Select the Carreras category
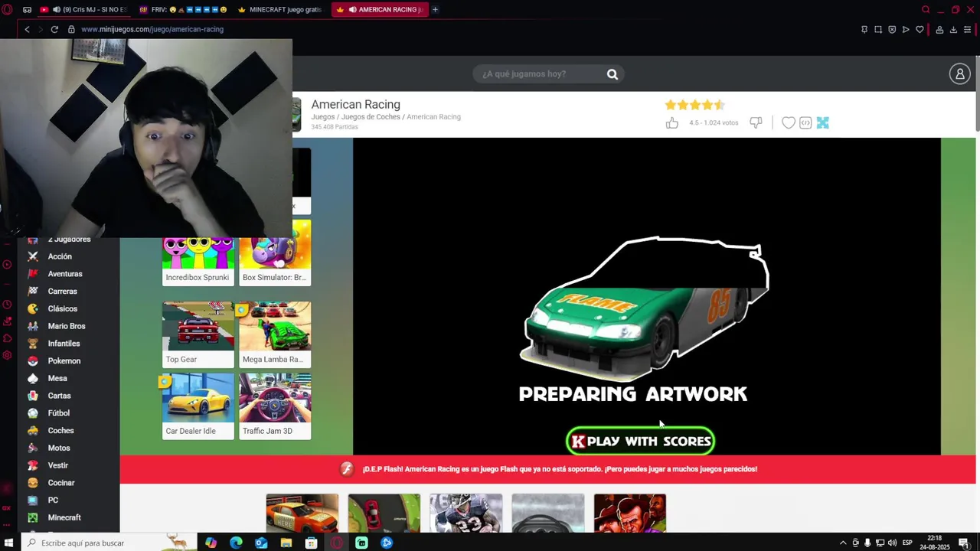 (63, 292)
